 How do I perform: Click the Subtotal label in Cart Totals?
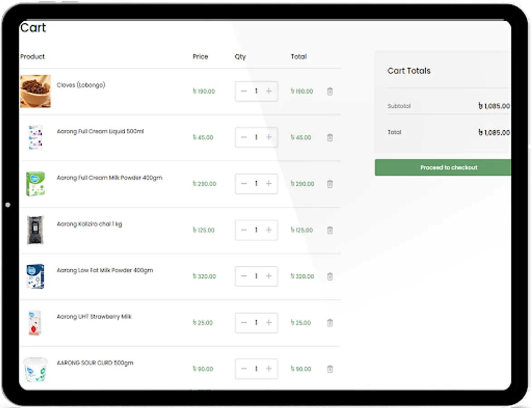[x=399, y=106]
